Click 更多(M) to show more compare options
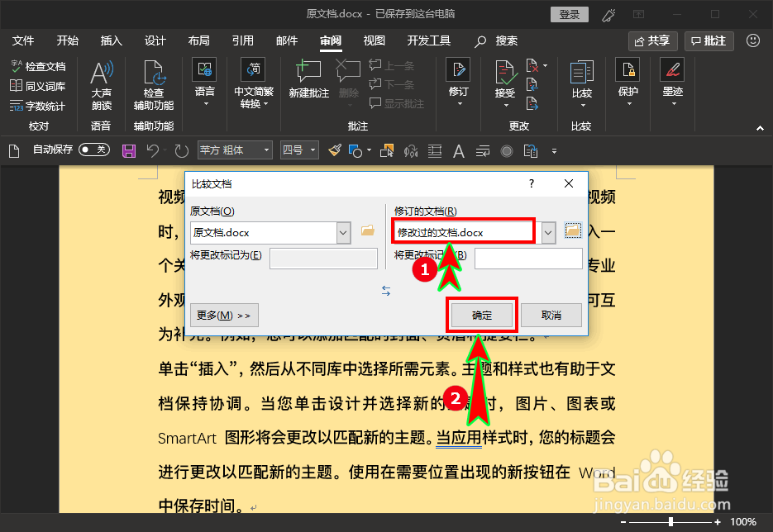 [225, 315]
